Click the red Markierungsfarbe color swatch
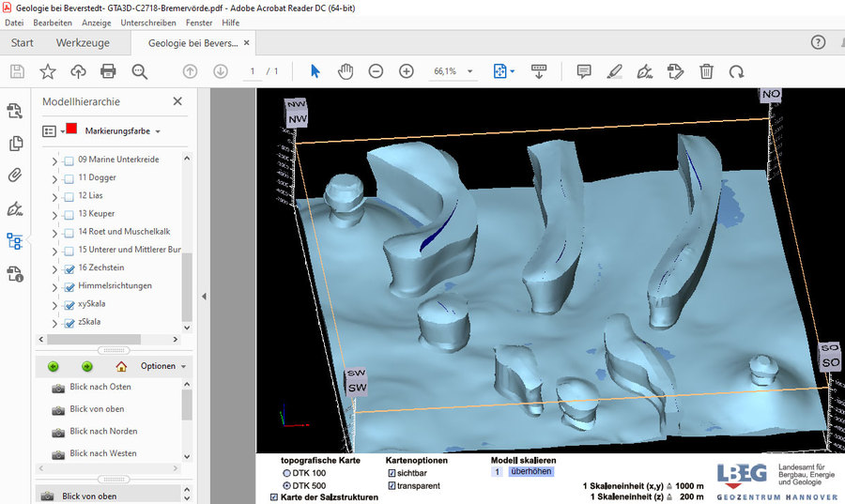The width and height of the screenshot is (845, 504). (71, 130)
